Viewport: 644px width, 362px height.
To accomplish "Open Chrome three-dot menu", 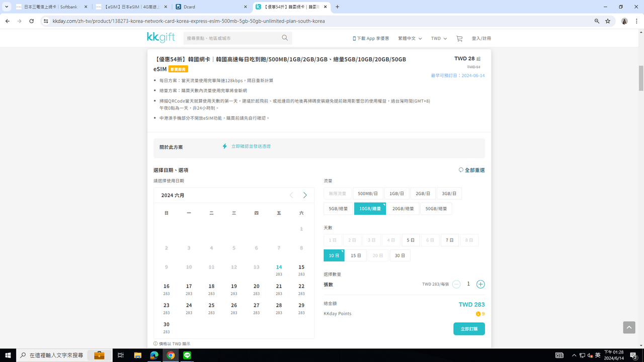I will point(636,21).
